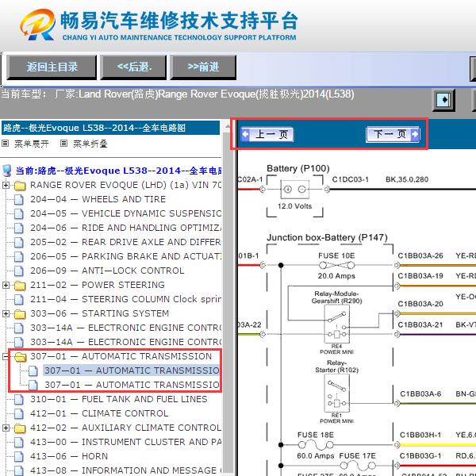Expand 412-02 AUXILIARY CLIMATE CONTROL node
This screenshot has height=476, width=476.
pos(6,428)
